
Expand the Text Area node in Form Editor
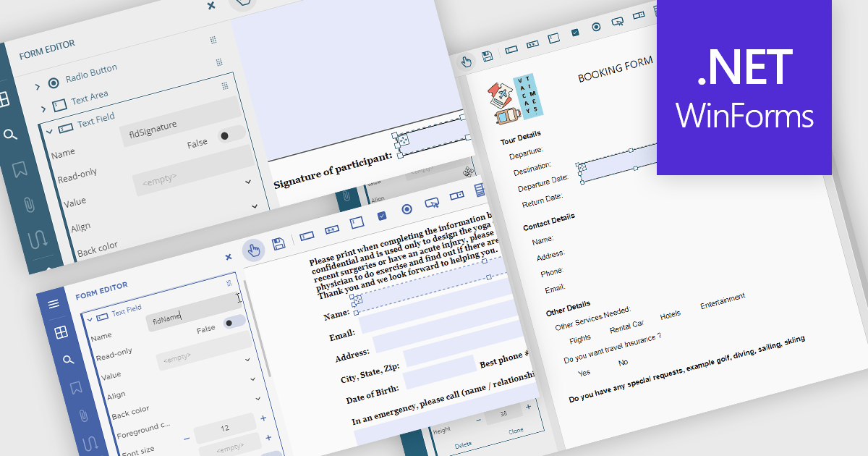43,109
